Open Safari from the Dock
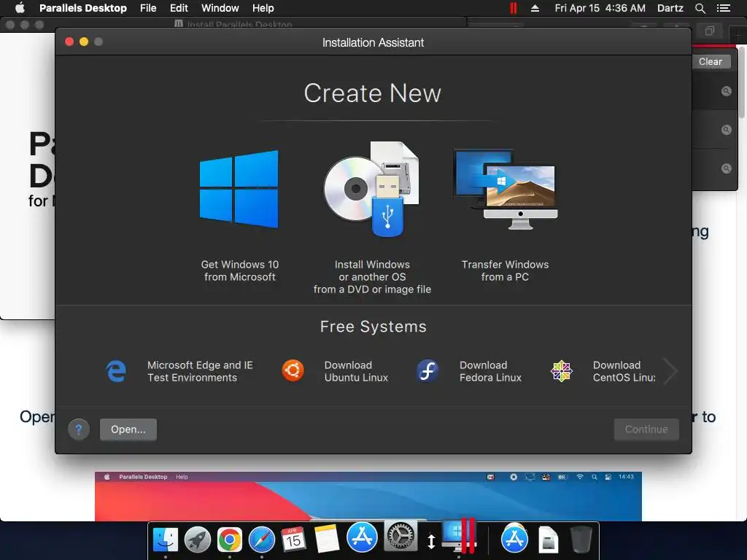 (x=262, y=540)
